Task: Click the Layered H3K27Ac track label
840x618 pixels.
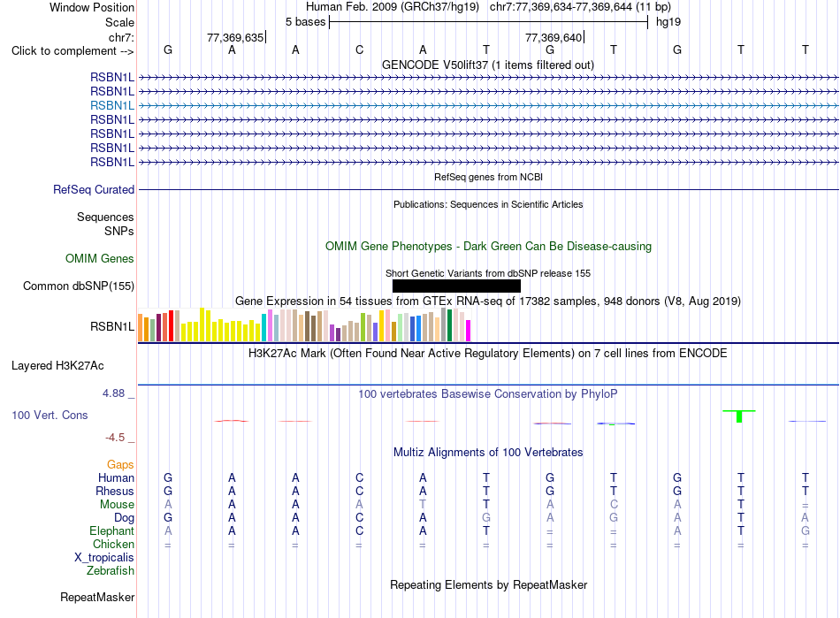Action: click(x=57, y=366)
